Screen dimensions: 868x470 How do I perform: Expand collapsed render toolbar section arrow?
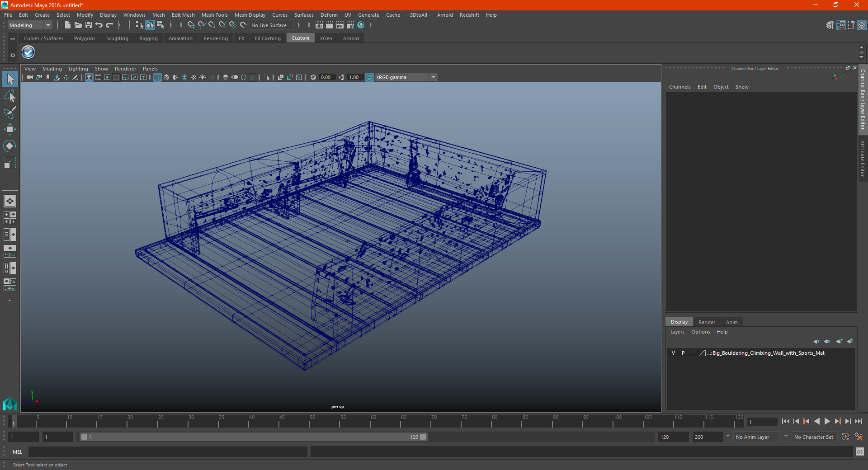pos(370,25)
